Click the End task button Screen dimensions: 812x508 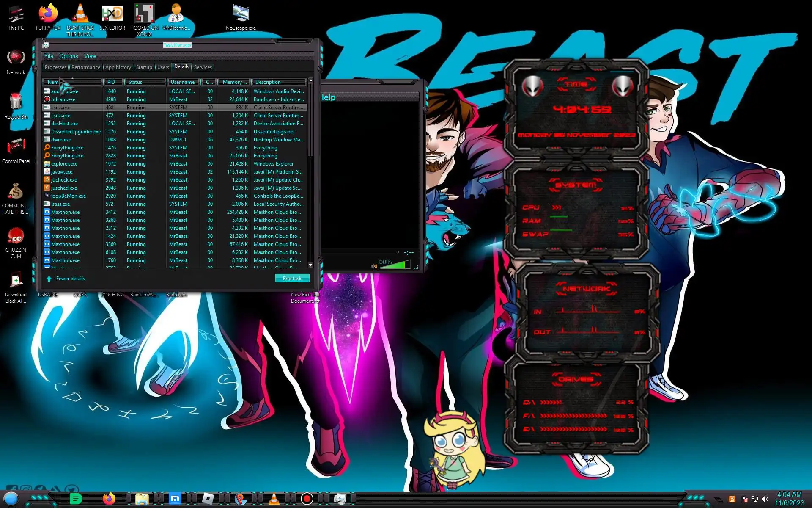coord(292,278)
